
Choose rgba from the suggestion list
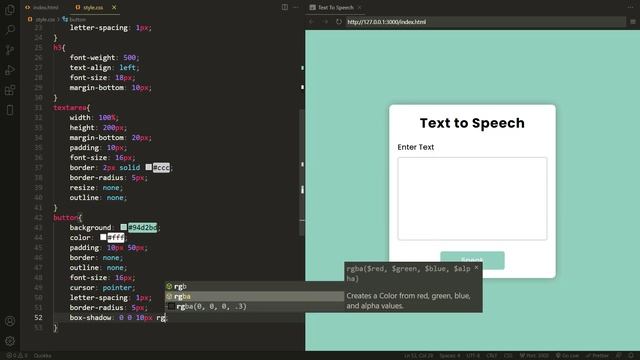point(255,296)
